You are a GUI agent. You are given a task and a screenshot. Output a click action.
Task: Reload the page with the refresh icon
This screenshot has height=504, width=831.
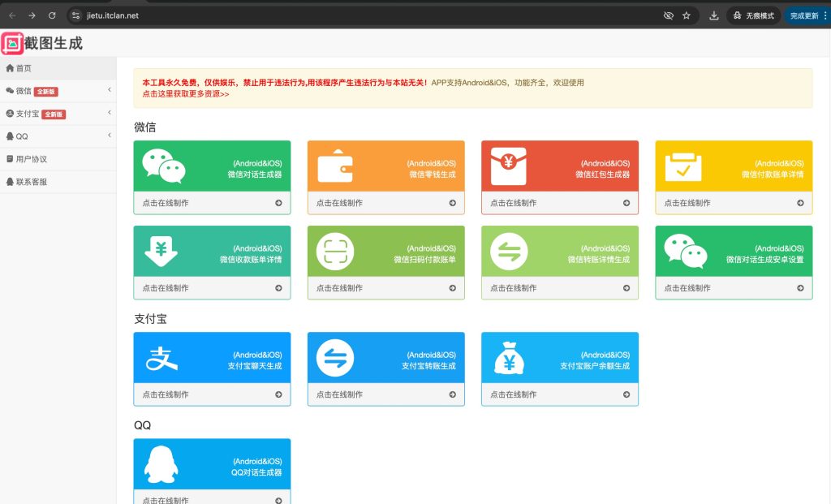52,15
